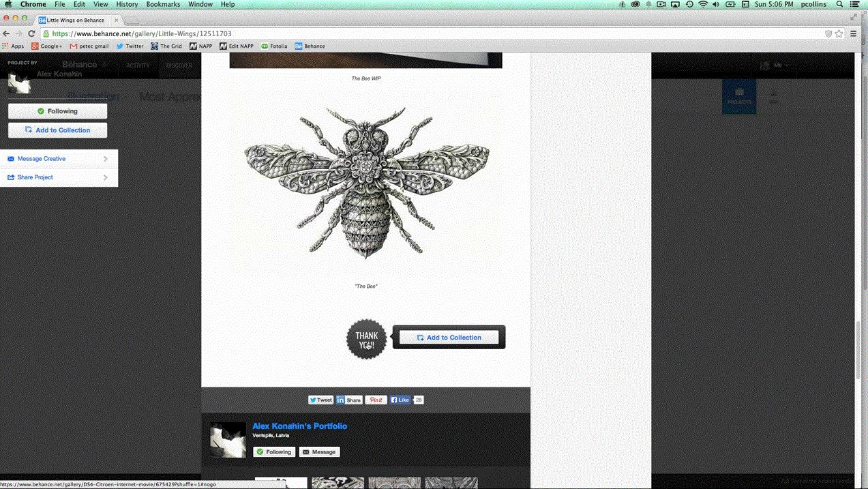Click The Bee illustration image

click(x=367, y=183)
